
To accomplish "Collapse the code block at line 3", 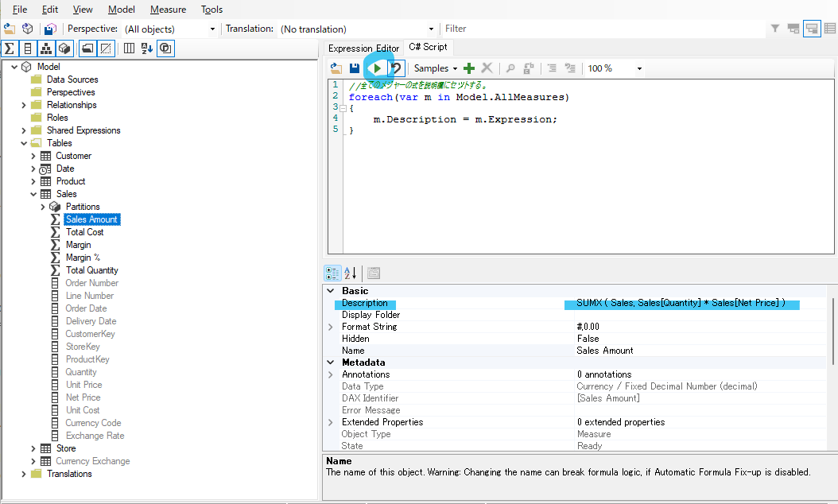I will pos(343,108).
